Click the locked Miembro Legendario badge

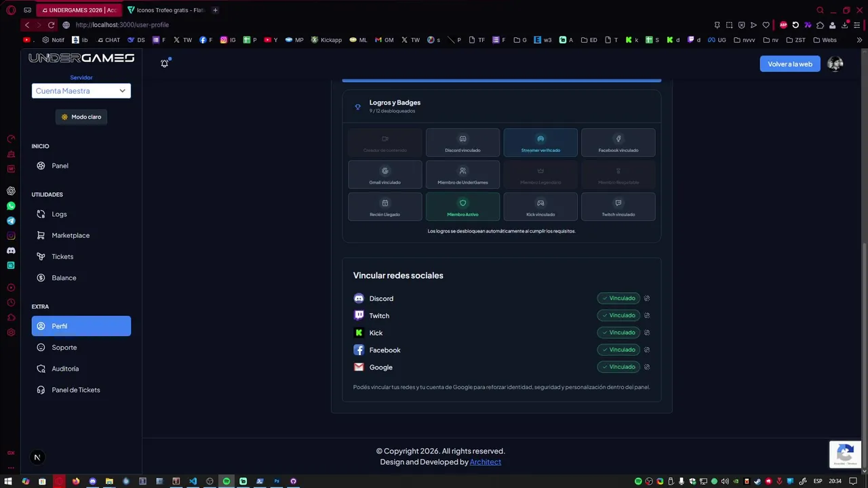[x=540, y=175]
